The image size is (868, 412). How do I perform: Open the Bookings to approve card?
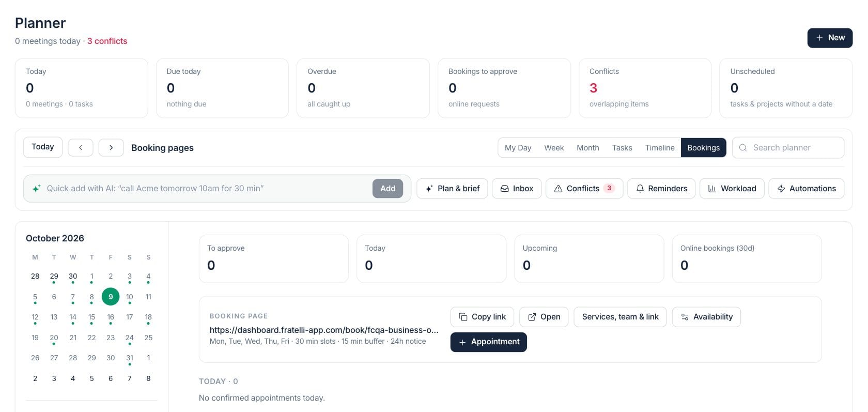click(504, 88)
